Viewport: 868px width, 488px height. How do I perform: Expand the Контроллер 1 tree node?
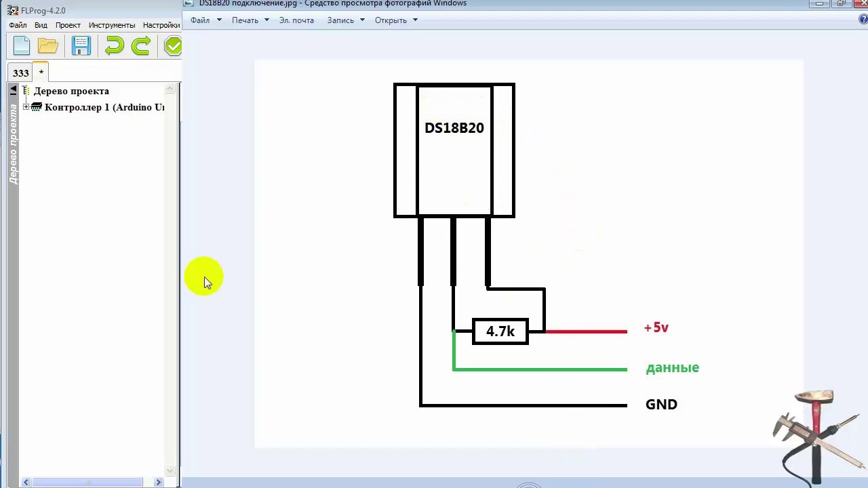[x=26, y=107]
